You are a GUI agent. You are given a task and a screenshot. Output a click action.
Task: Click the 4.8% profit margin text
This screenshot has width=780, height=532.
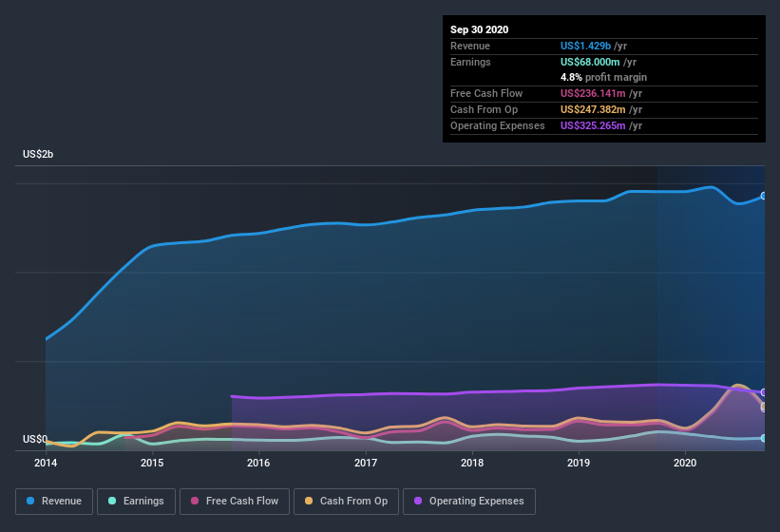604,77
